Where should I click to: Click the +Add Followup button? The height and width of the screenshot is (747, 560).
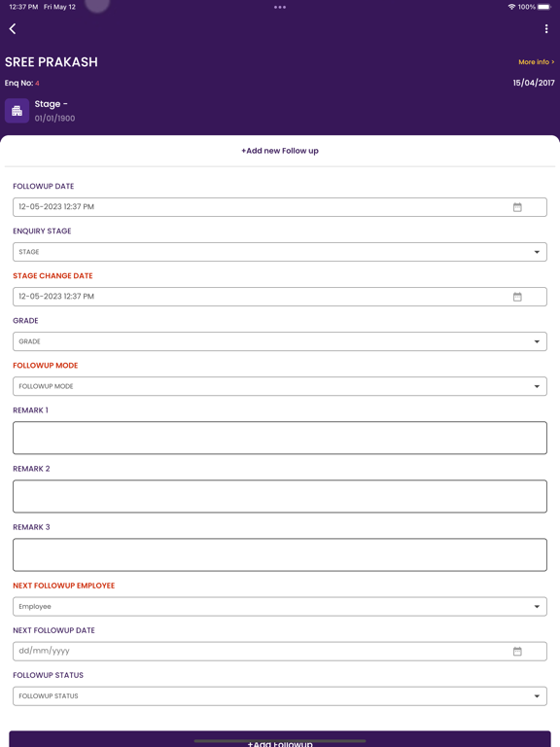pos(280,739)
